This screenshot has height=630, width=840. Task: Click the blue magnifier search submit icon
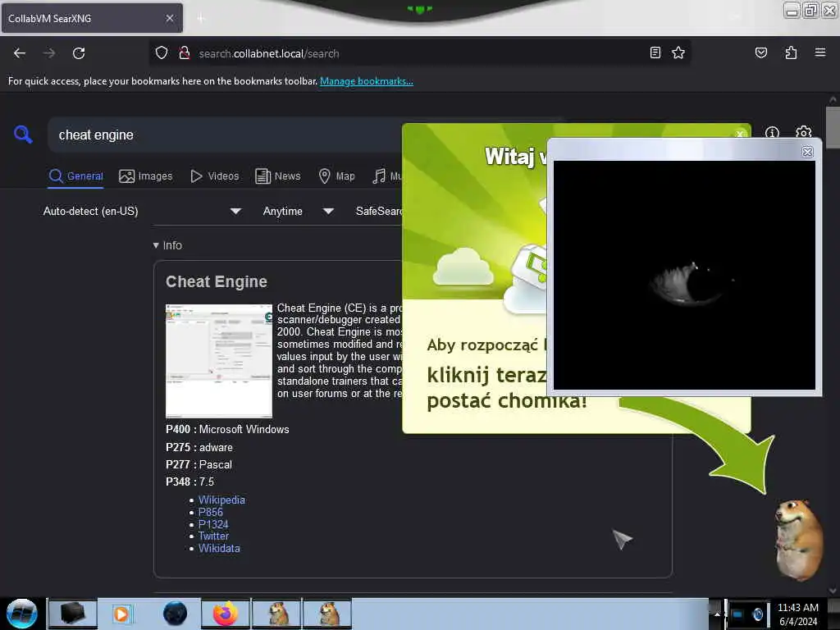point(22,135)
